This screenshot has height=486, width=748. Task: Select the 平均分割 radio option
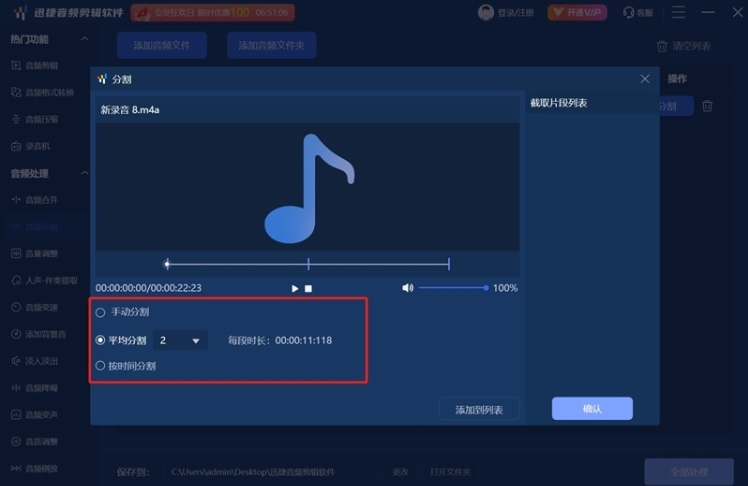(100, 340)
